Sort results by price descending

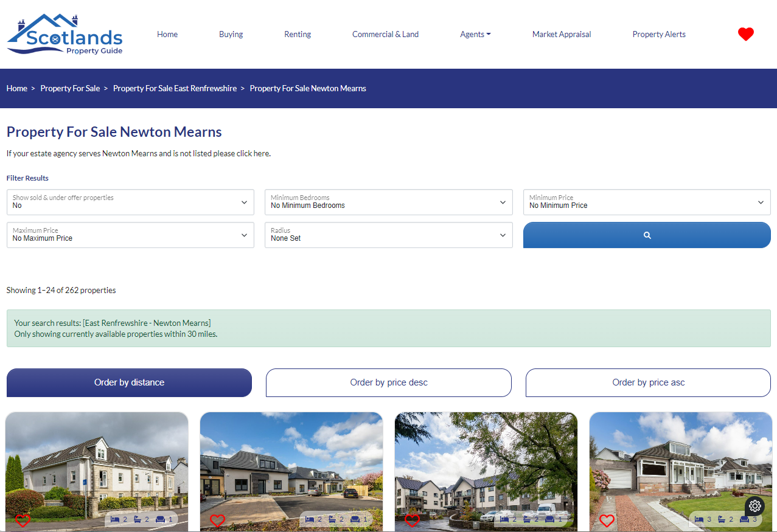(389, 382)
